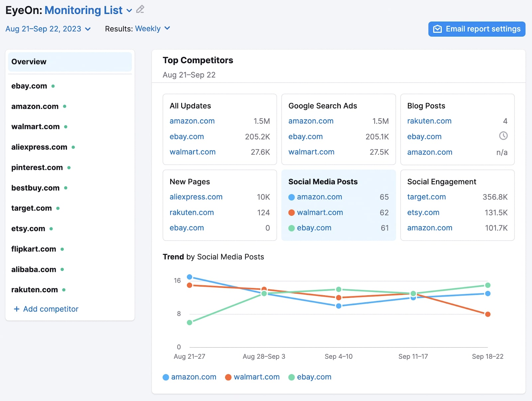The image size is (532, 401).
Task: Click the envelope icon in Email report settings
Action: coord(437,29)
